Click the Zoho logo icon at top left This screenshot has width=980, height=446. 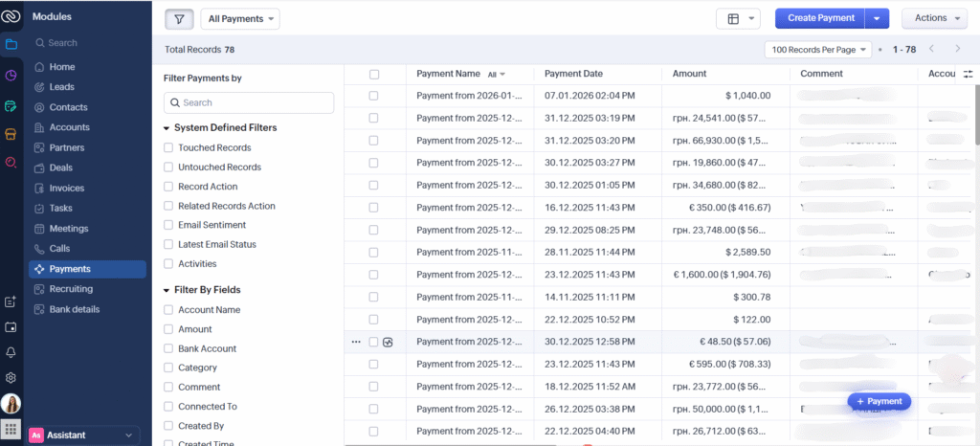click(x=11, y=16)
